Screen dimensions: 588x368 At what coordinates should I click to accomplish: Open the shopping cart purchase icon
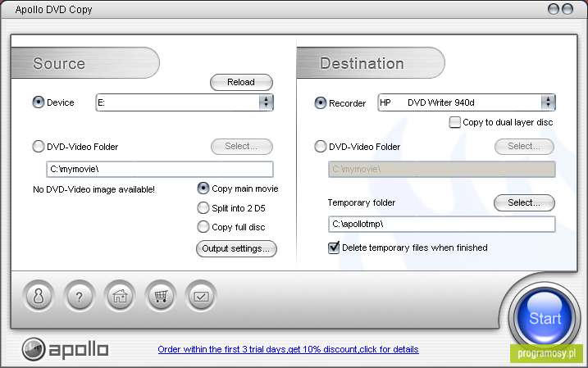(x=161, y=297)
